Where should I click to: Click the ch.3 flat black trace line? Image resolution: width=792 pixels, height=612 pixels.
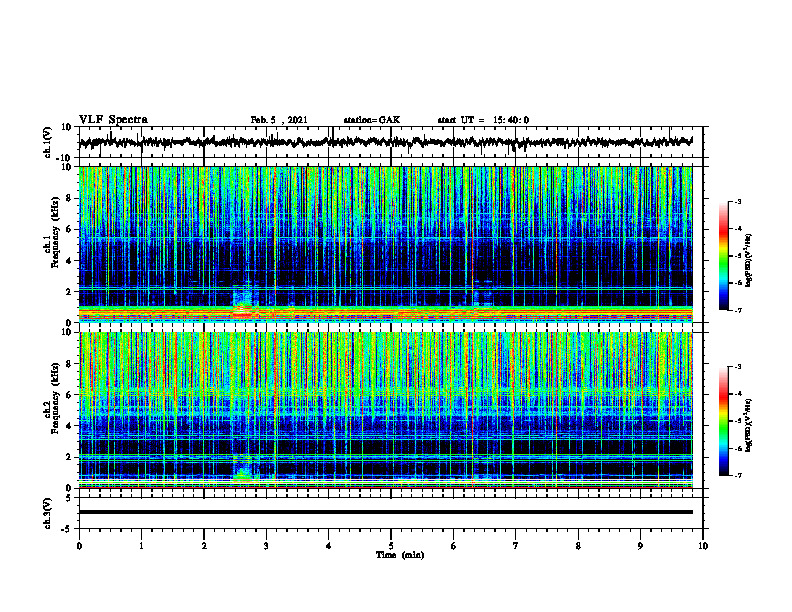(385, 512)
